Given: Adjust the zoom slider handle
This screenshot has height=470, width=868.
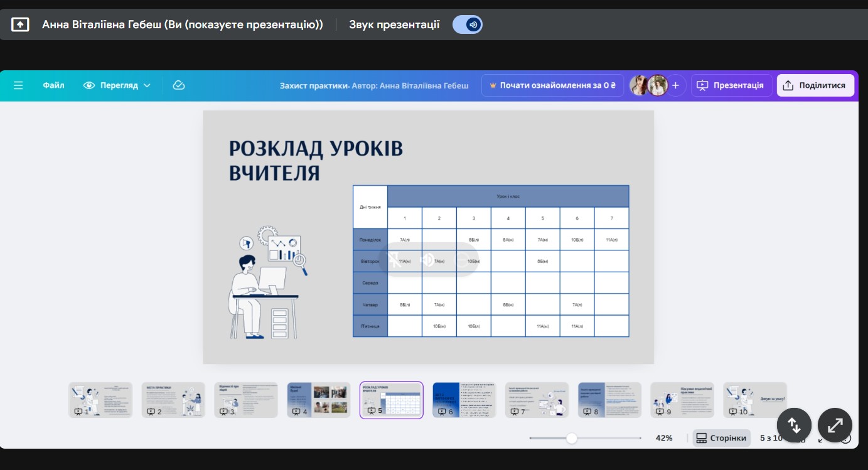Looking at the screenshot, I should pos(571,438).
